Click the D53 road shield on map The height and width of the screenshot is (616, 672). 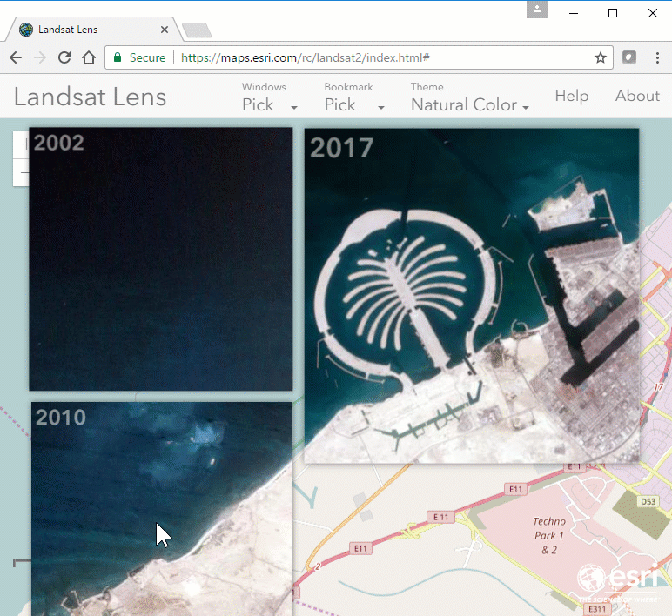[648, 501]
